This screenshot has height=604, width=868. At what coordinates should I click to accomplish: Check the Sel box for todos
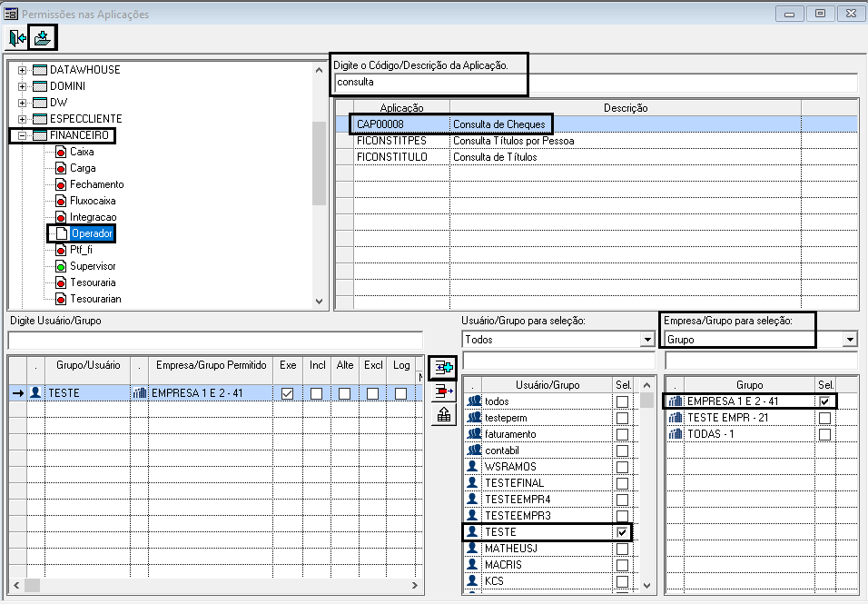point(622,402)
